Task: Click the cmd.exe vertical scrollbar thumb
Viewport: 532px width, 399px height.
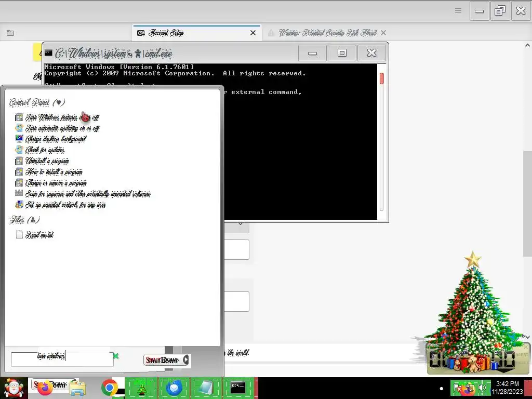Action: click(381, 78)
